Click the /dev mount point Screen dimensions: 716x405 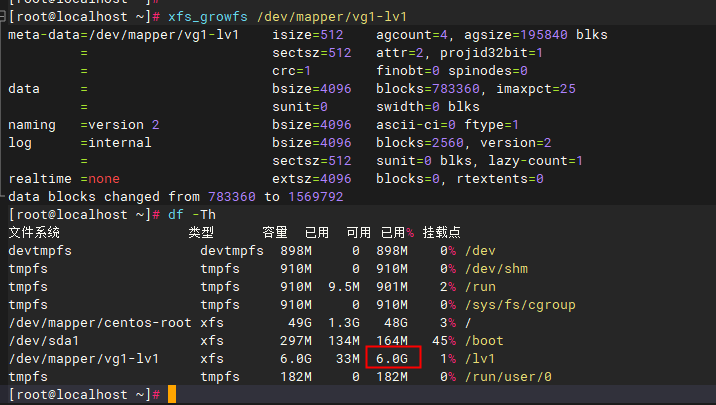(480, 251)
